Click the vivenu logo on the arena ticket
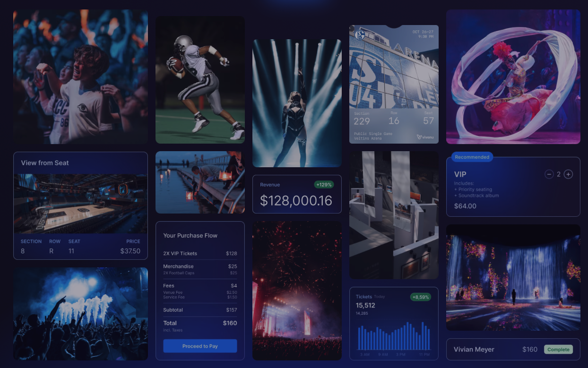 (x=425, y=137)
